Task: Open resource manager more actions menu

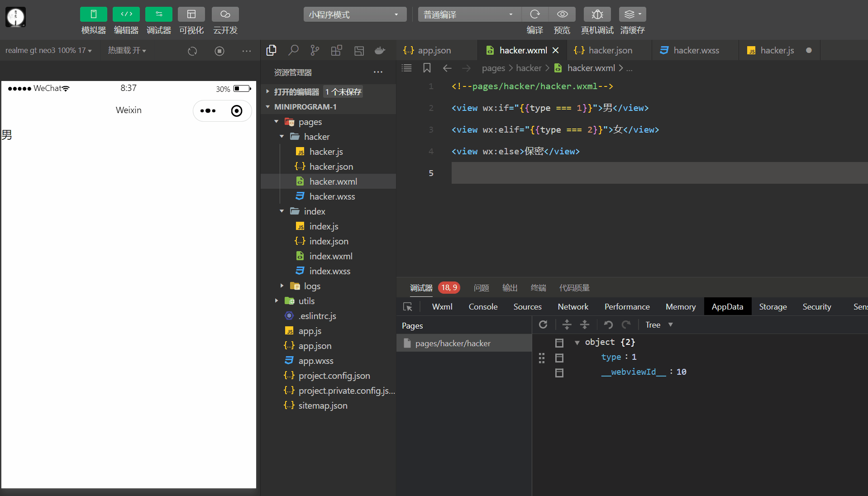Action: (378, 72)
